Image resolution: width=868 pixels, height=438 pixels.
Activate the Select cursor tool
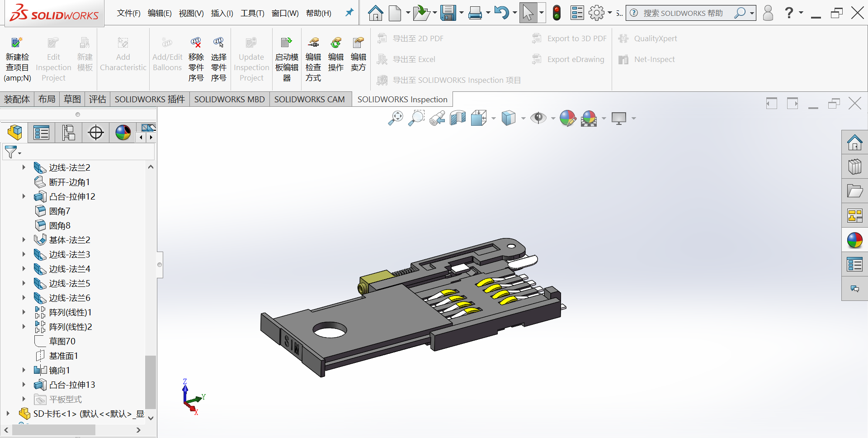[528, 13]
